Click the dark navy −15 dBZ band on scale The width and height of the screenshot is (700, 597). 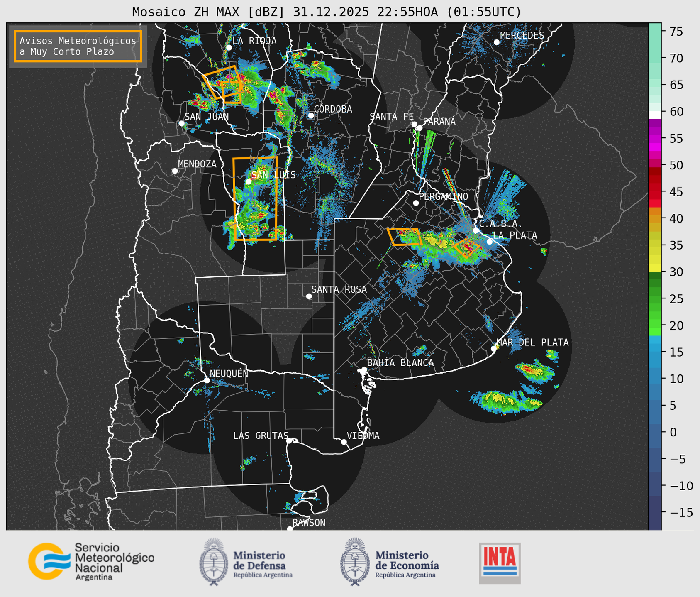click(655, 512)
